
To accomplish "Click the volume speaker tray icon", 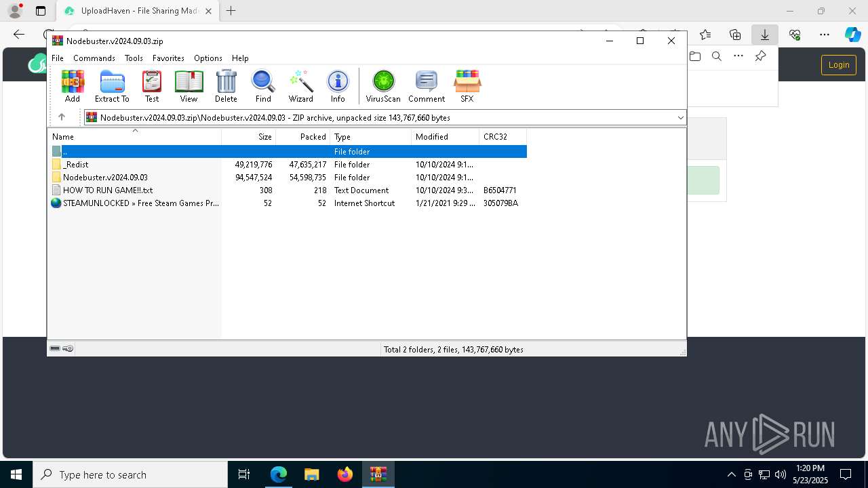I will pos(780,474).
